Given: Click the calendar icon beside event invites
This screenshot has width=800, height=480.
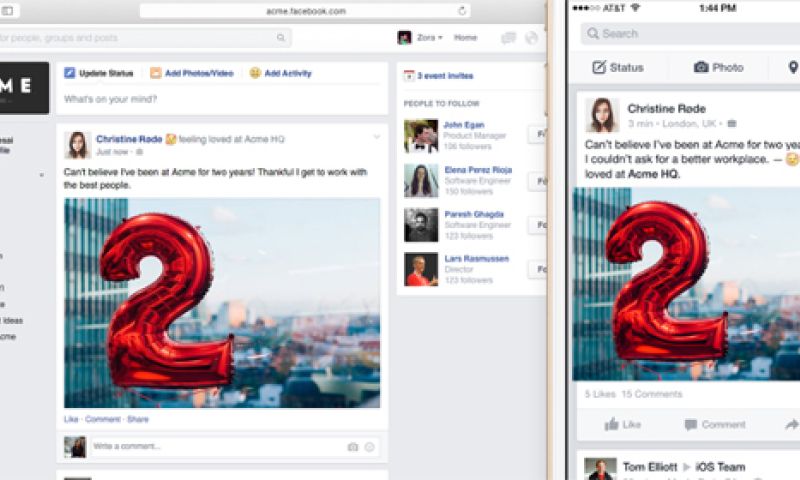Looking at the screenshot, I should (409, 75).
